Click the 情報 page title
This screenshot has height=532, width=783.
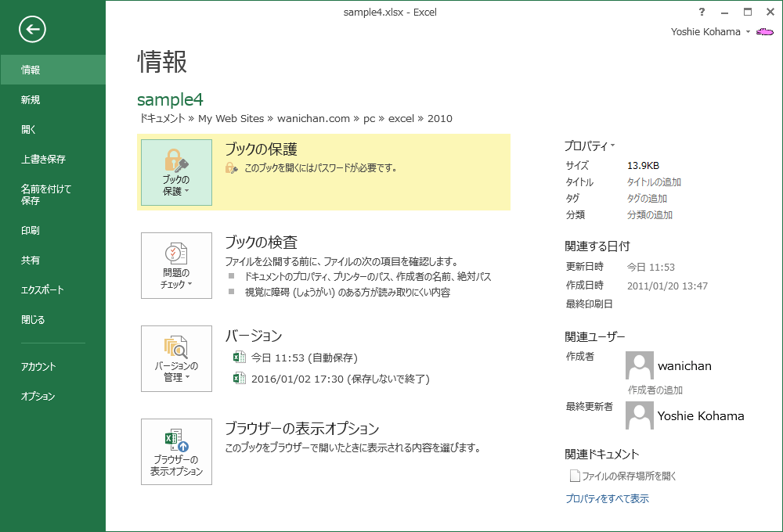click(162, 62)
